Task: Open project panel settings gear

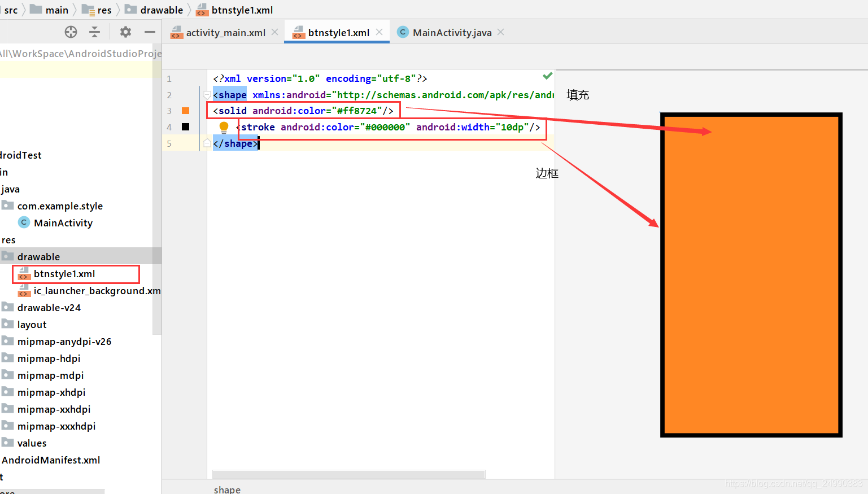Action: pyautogui.click(x=125, y=32)
